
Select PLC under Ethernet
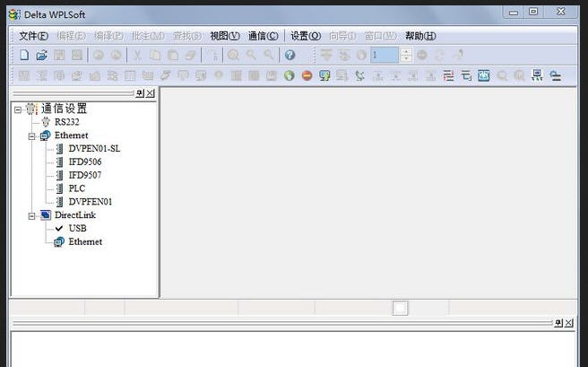pyautogui.click(x=77, y=188)
